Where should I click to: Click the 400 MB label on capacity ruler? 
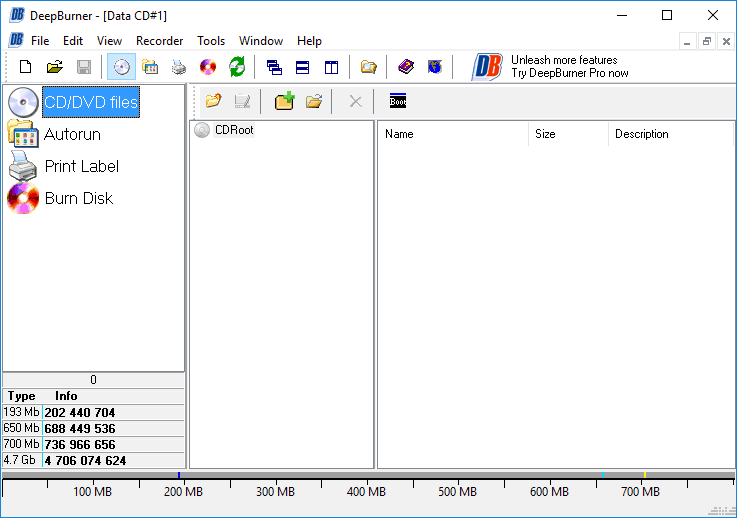click(x=366, y=492)
